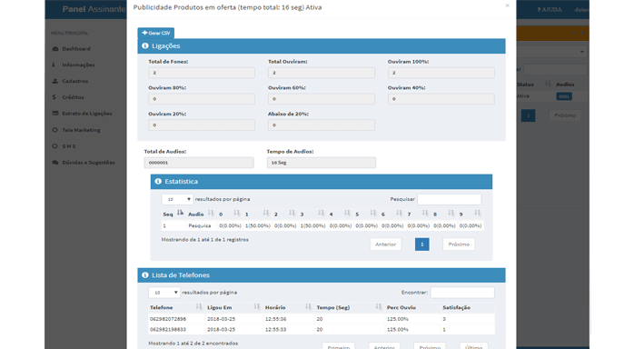644x349 pixels.
Task: Sort phone list by Telefone column
Action: [176, 307]
